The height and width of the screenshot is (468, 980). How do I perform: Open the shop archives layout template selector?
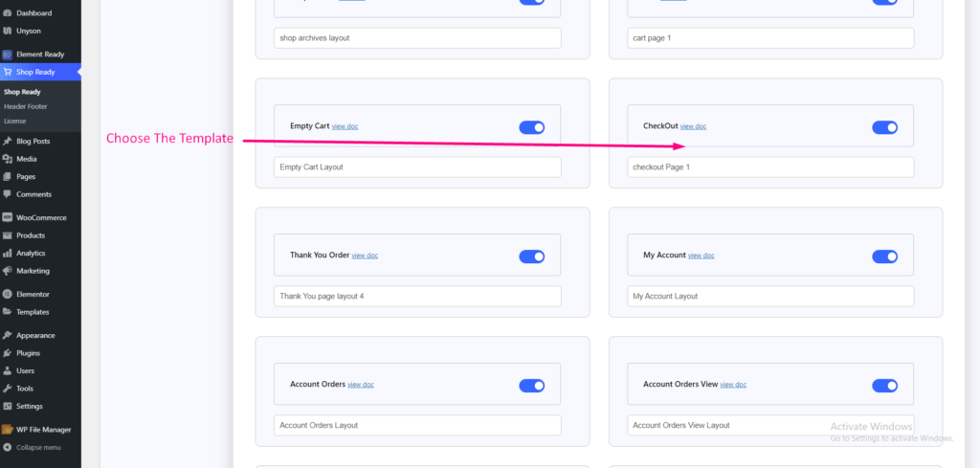coord(417,38)
